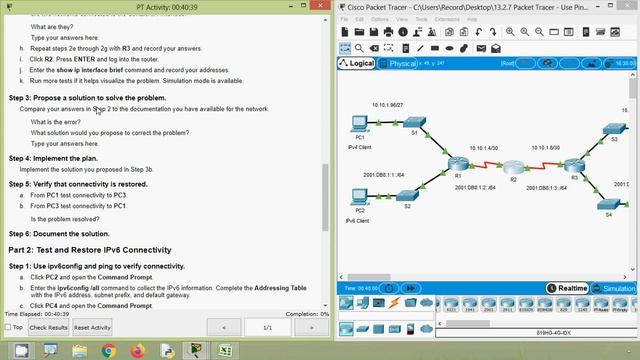This screenshot has width=640, height=360.
Task: Switch to the Physical workspace tab
Action: coord(397,64)
